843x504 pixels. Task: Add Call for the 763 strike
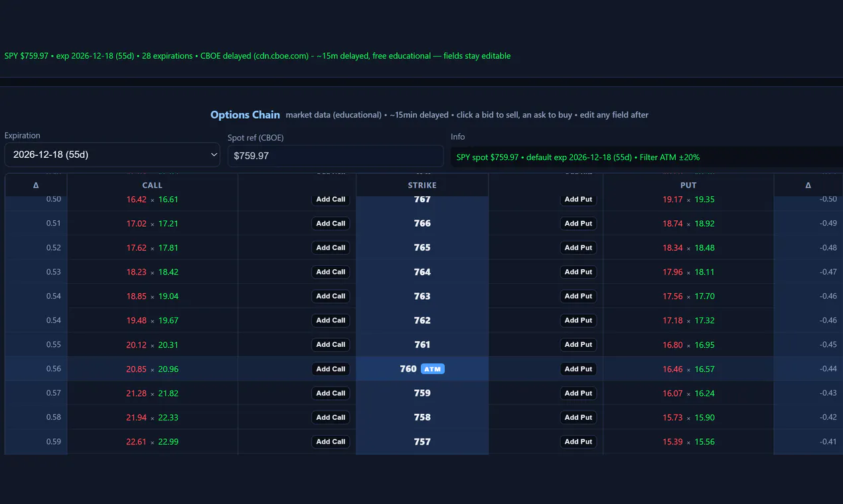tap(331, 296)
